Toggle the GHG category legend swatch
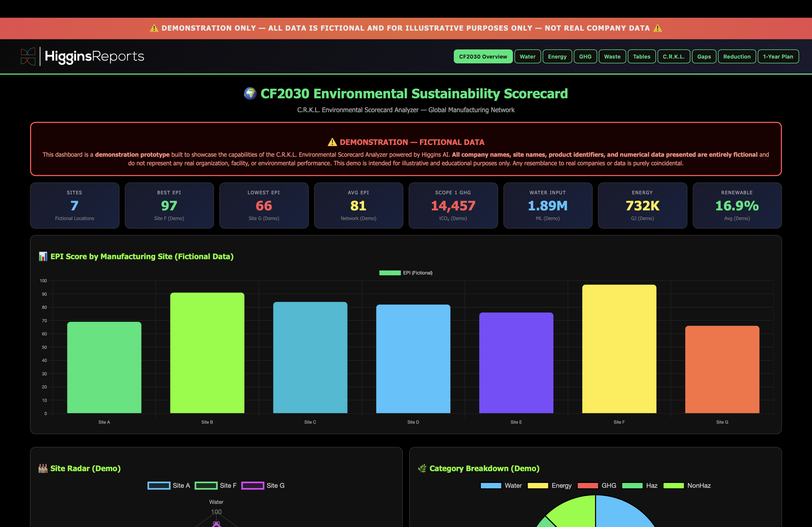The width and height of the screenshot is (812, 527). (x=588, y=485)
